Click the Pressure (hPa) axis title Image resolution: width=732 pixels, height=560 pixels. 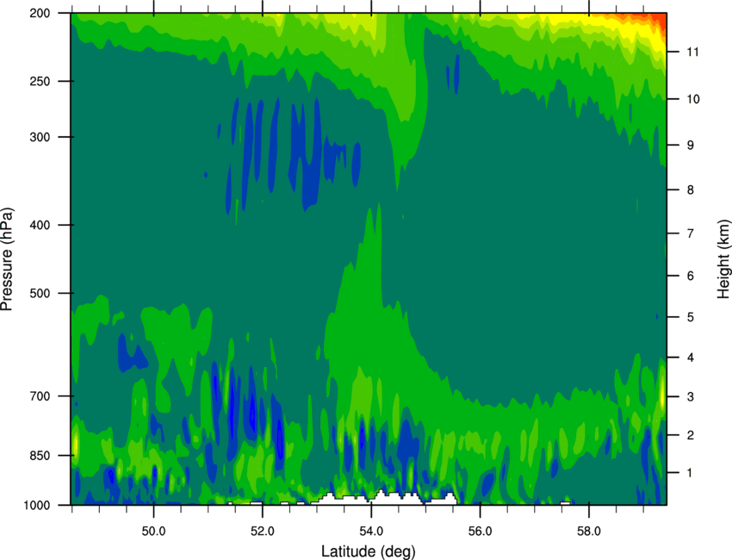7,258
